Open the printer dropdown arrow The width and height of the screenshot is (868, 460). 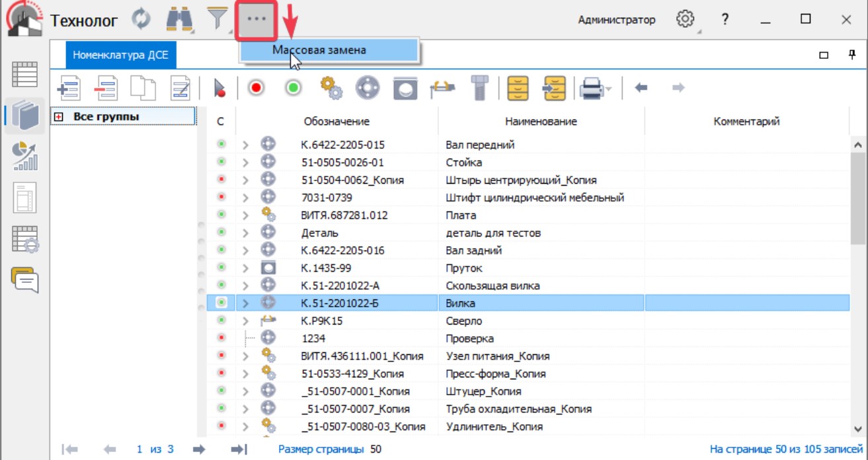609,89
